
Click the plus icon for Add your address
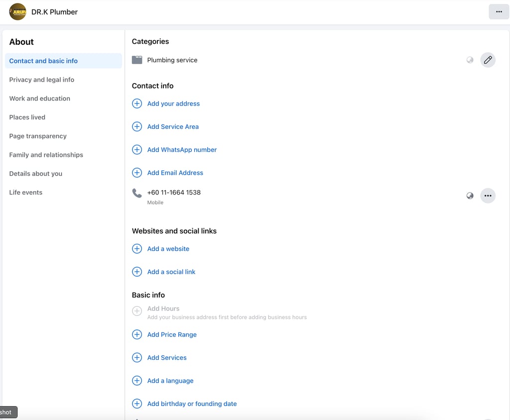tap(137, 104)
